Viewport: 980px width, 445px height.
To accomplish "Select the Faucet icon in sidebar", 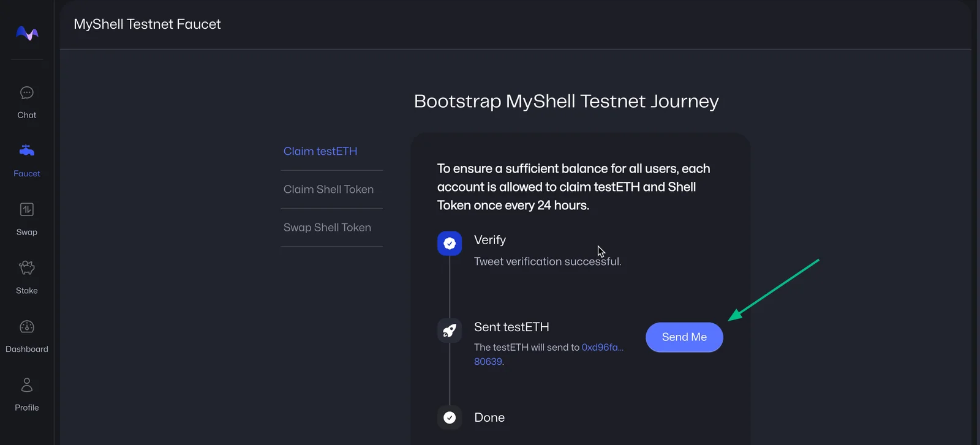I will (x=27, y=150).
